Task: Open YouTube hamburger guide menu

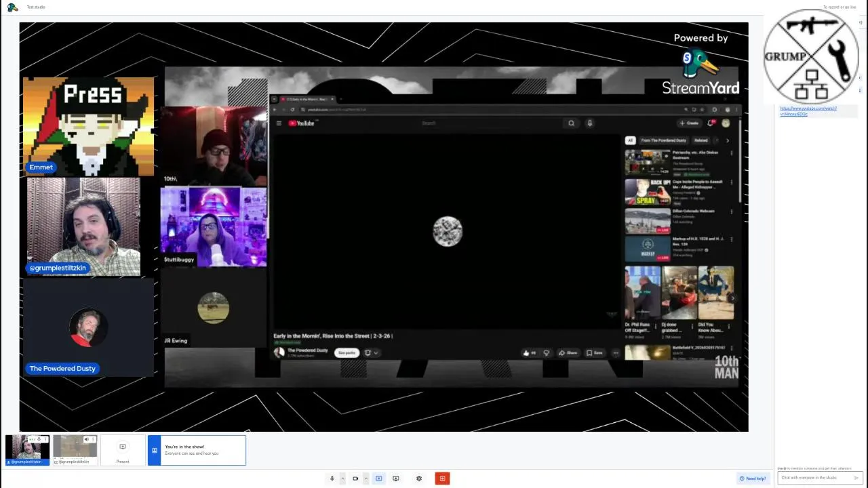Action: [x=279, y=123]
